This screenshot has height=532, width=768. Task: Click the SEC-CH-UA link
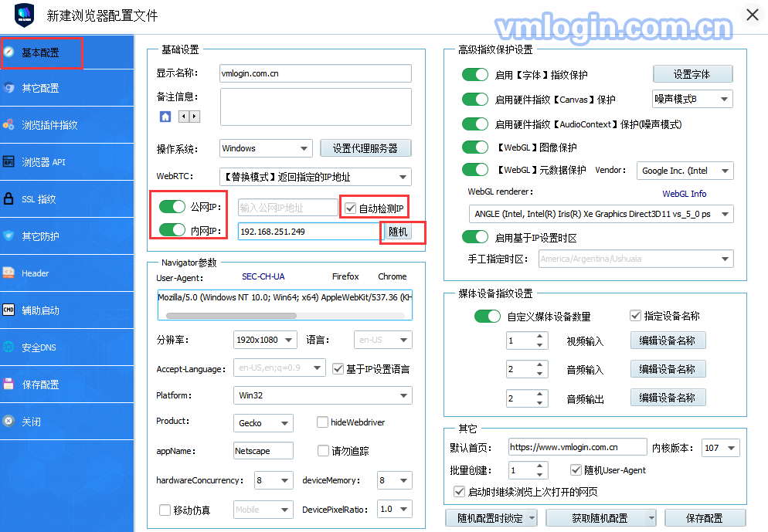coord(263,276)
